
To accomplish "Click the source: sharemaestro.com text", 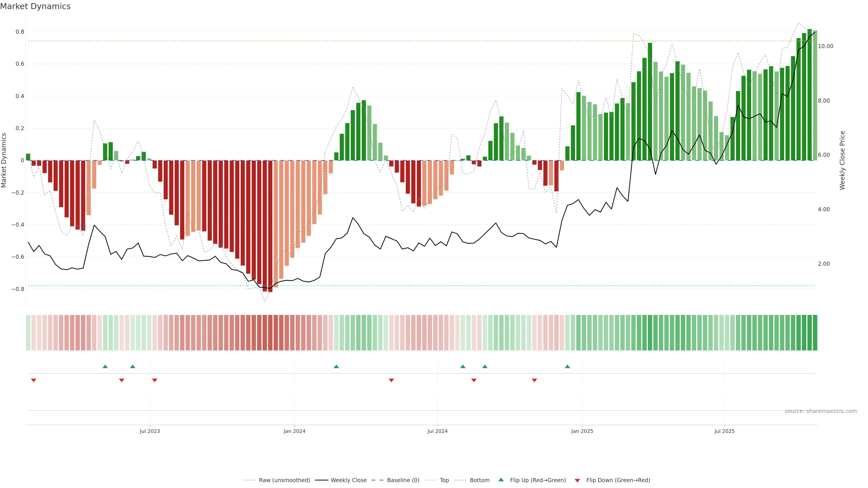I will [821, 411].
